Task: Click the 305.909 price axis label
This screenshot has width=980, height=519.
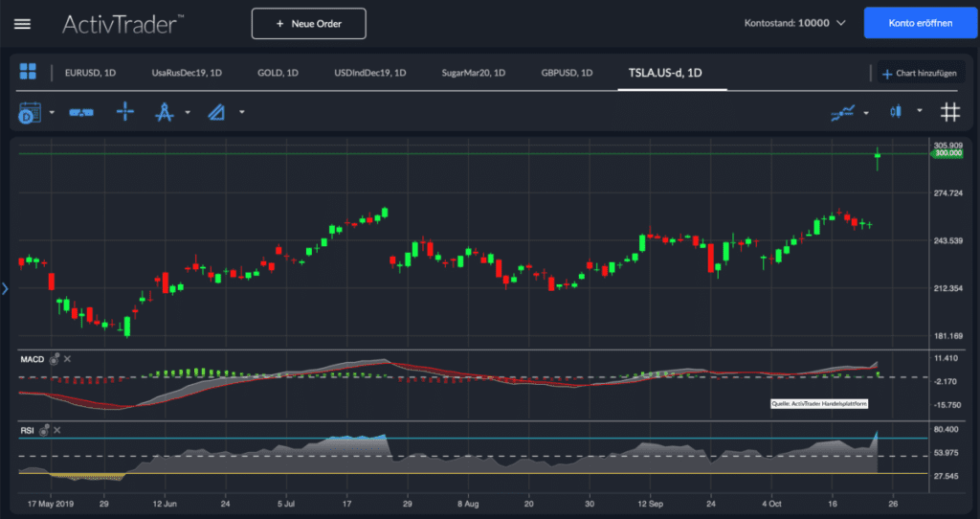Action: pos(947,146)
